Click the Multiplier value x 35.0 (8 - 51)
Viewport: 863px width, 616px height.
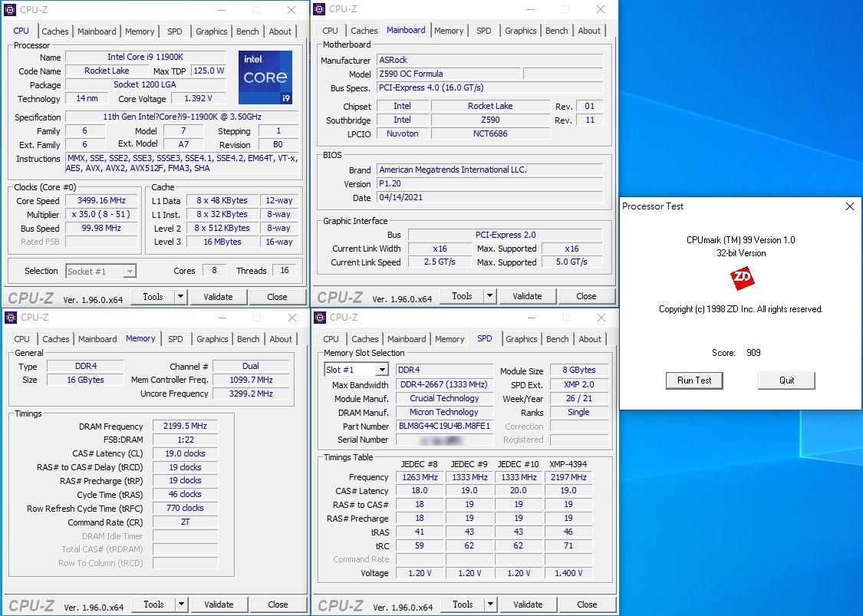click(x=101, y=214)
